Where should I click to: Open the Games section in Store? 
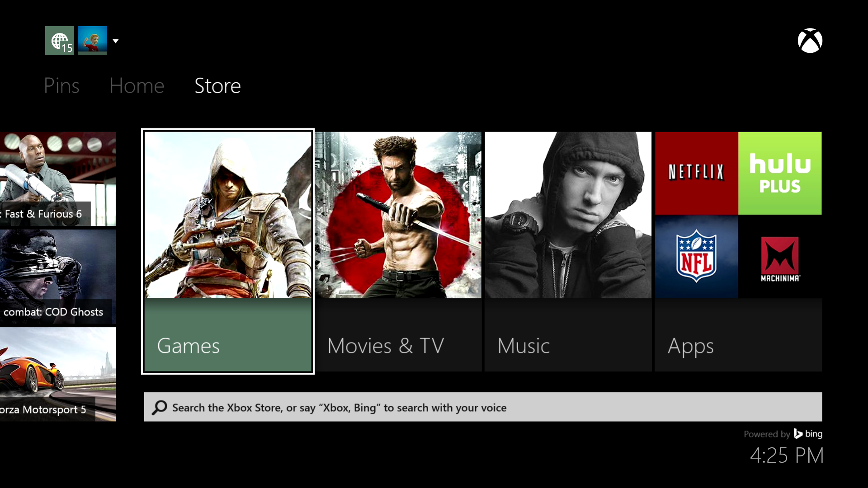click(228, 251)
